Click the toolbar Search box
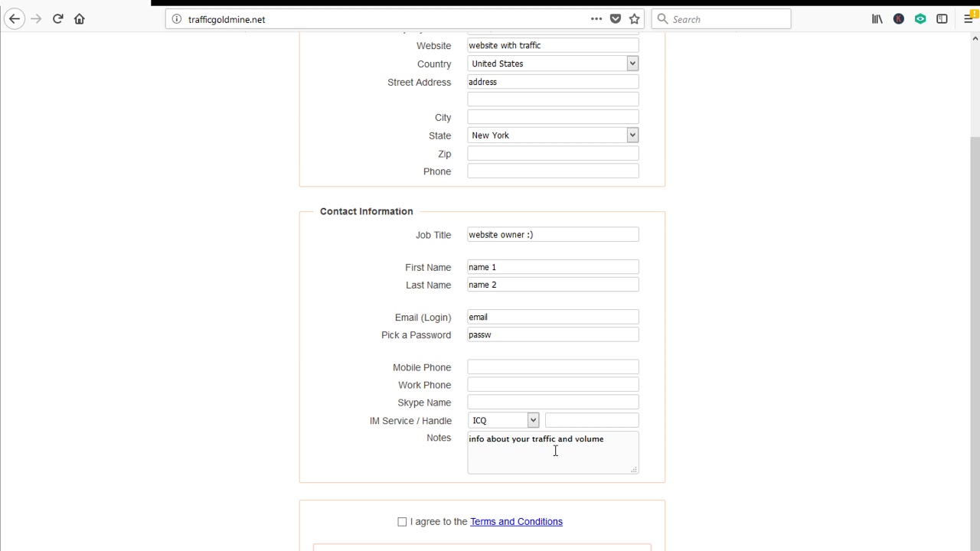980x551 pixels. [727, 19]
